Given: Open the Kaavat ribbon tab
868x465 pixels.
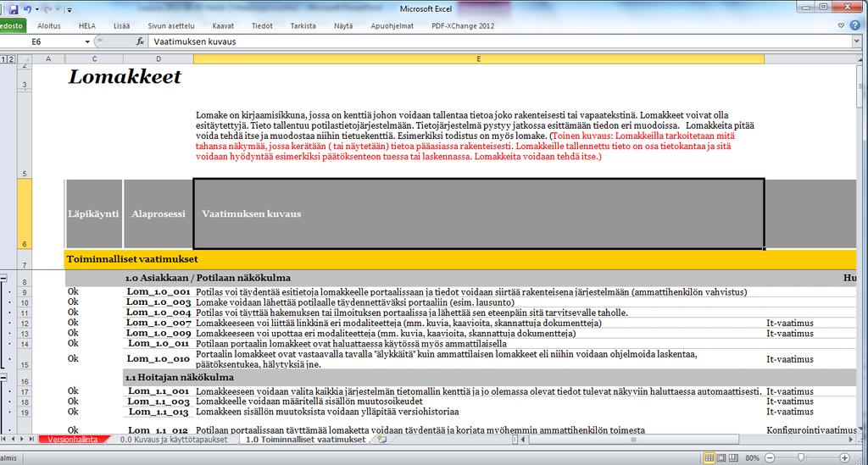Looking at the screenshot, I should click(223, 25).
